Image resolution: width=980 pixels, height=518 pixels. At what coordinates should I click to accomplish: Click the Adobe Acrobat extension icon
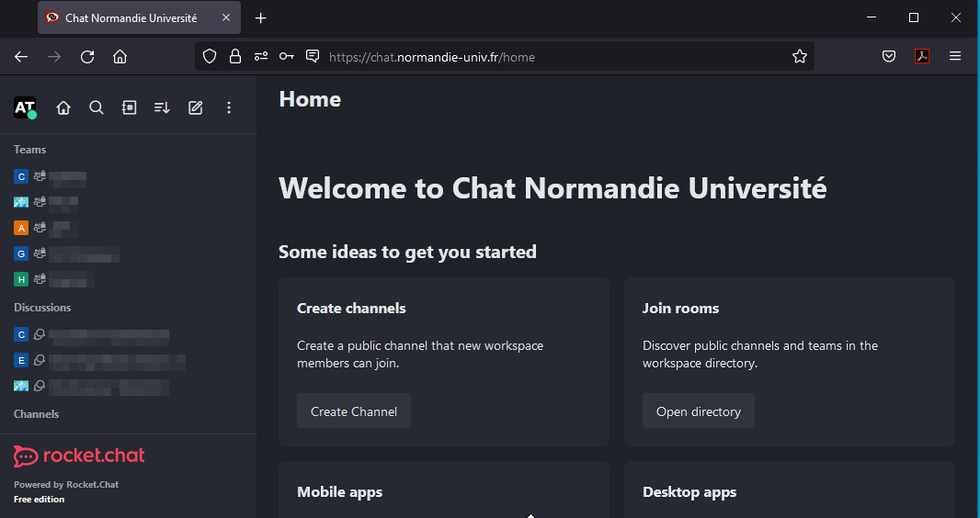click(x=922, y=56)
